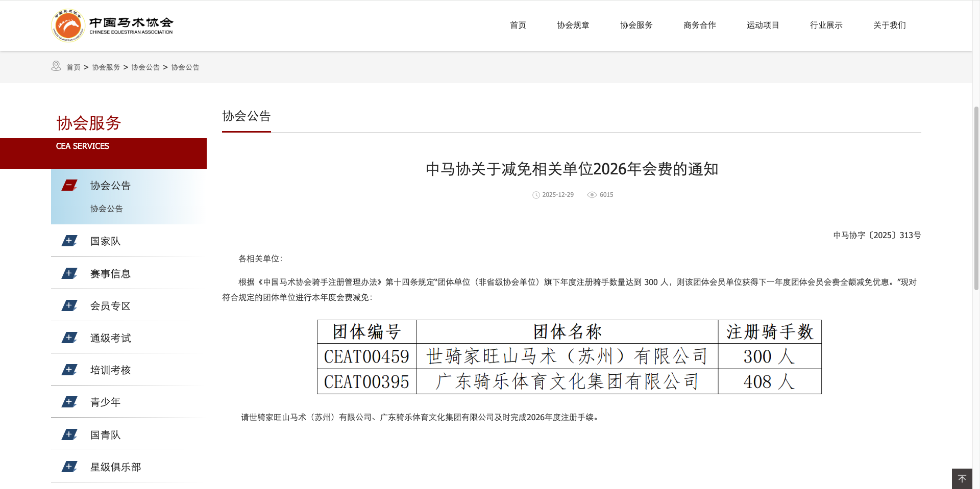Image resolution: width=980 pixels, height=489 pixels.
Task: Click table cell 世骑家旺山马术(苏州)有限公司
Action: (x=567, y=356)
